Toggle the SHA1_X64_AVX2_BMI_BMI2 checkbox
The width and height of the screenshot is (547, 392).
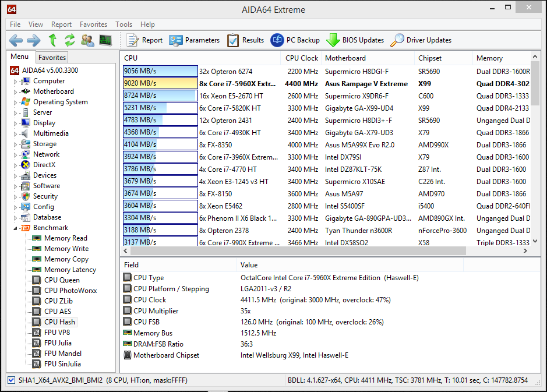click(12, 380)
